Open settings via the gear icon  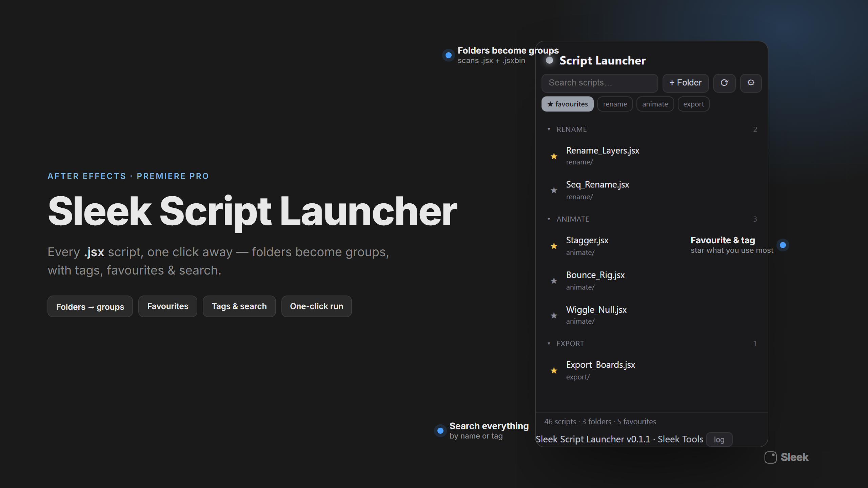[751, 83]
